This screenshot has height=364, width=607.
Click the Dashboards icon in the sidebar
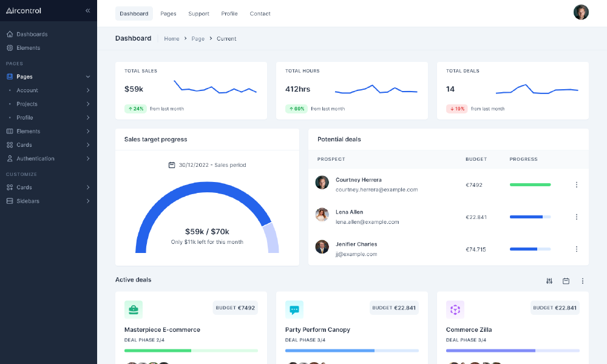pos(8,34)
